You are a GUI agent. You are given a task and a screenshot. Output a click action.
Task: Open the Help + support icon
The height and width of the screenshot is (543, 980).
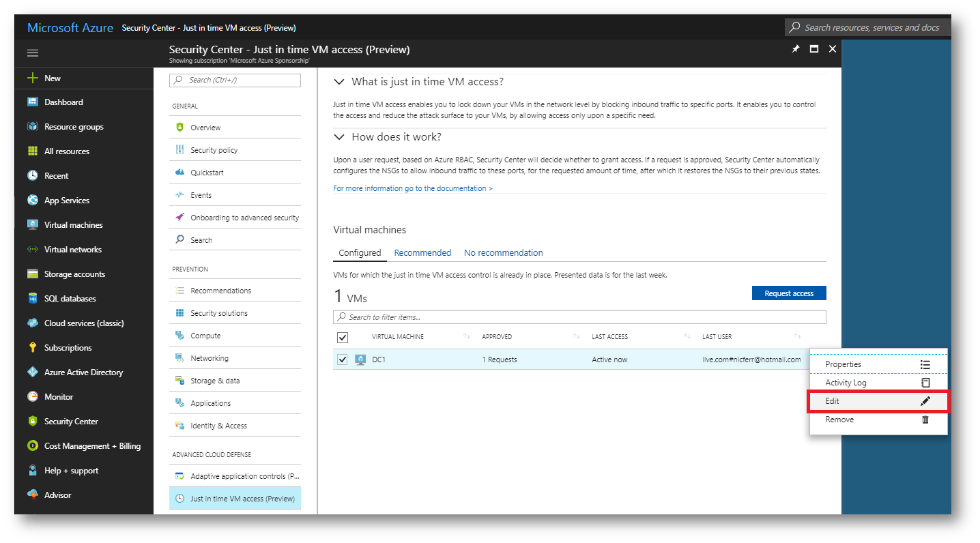(32, 471)
